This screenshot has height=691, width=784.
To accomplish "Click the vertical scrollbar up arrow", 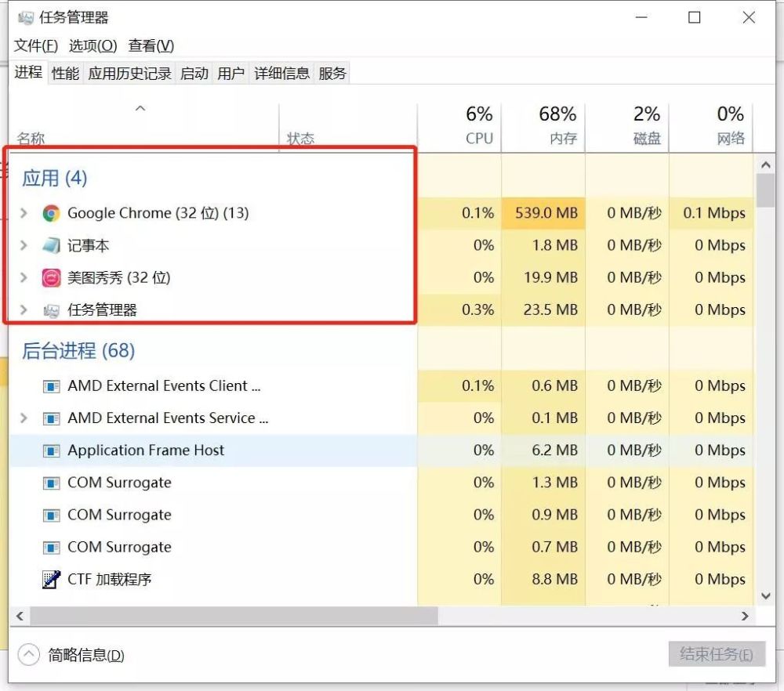I will point(765,165).
